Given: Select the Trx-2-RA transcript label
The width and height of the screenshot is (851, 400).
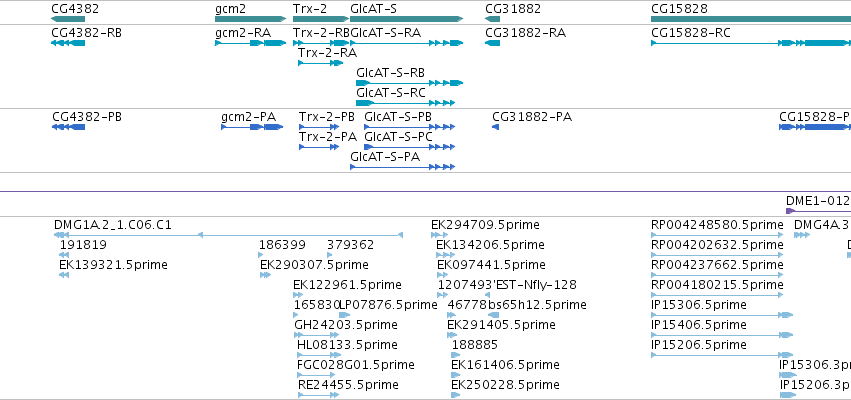Looking at the screenshot, I should (328, 53).
